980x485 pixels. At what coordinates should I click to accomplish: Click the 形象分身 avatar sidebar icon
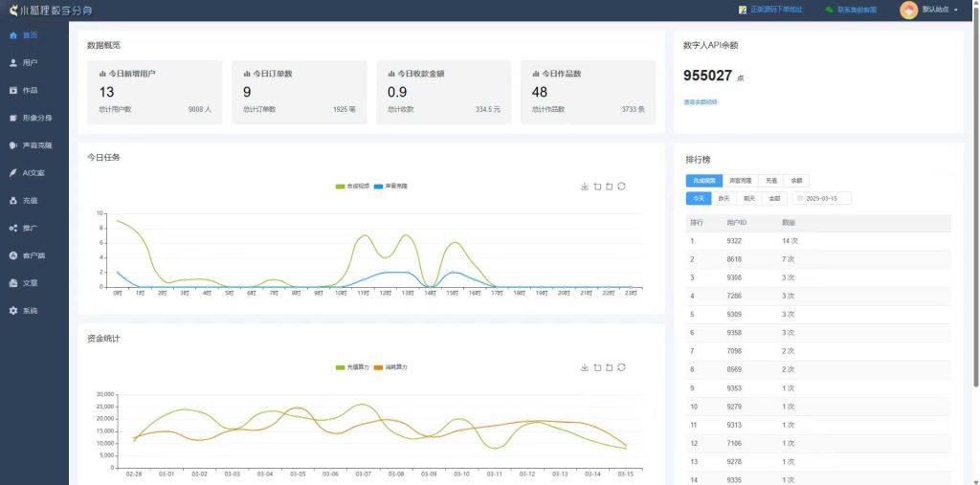coord(13,118)
